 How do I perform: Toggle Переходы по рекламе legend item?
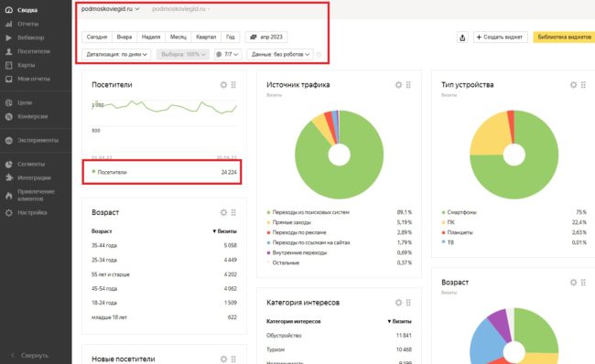click(299, 232)
